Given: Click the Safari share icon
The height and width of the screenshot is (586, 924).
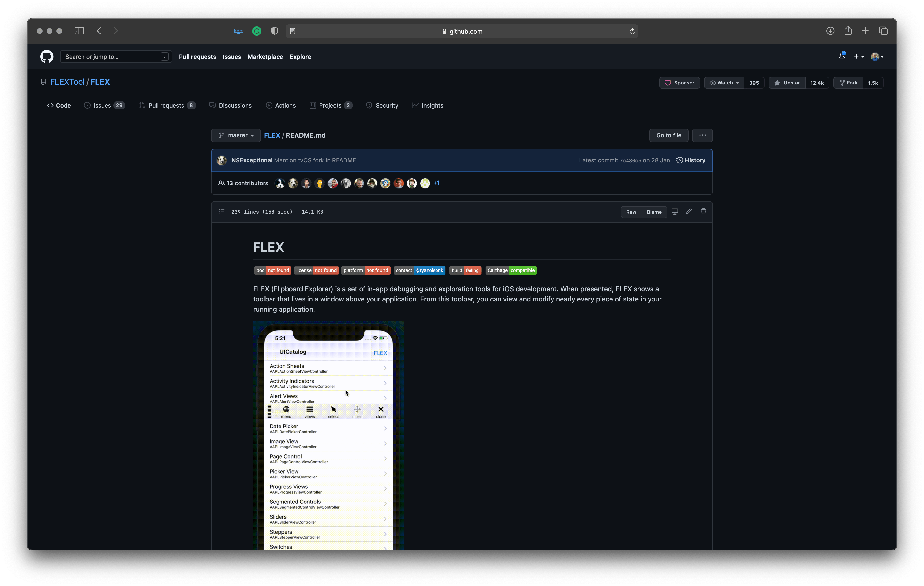Looking at the screenshot, I should point(848,30).
